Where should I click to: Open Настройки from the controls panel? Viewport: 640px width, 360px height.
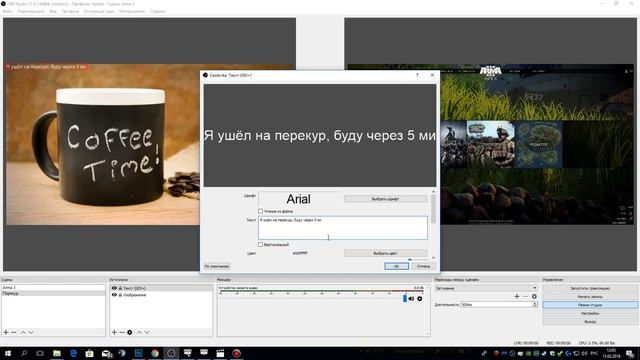coord(590,313)
